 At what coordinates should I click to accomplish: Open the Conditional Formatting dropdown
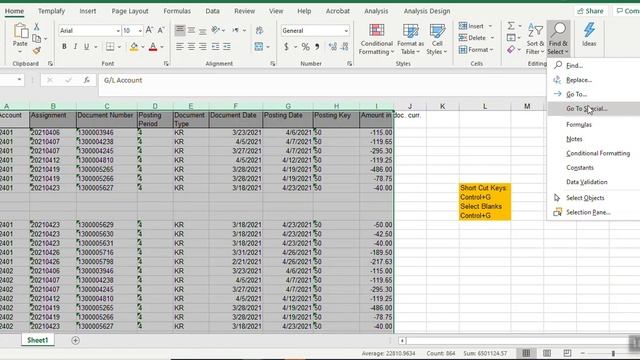(x=376, y=39)
